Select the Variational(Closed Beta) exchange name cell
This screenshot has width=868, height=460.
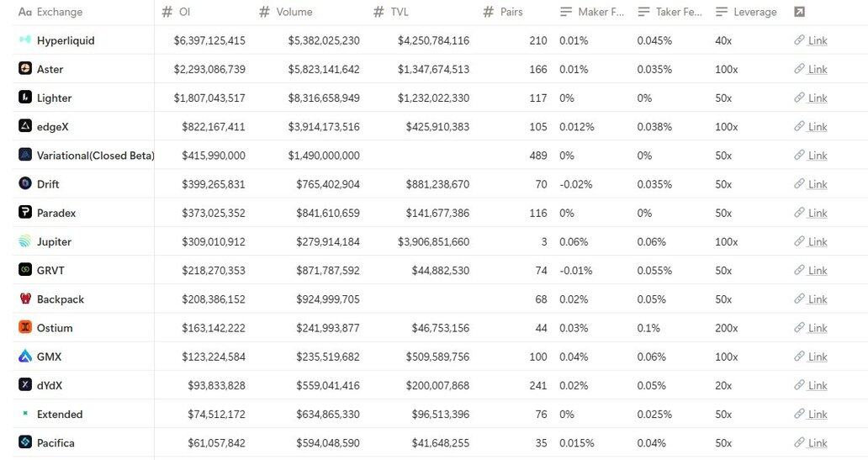(95, 156)
